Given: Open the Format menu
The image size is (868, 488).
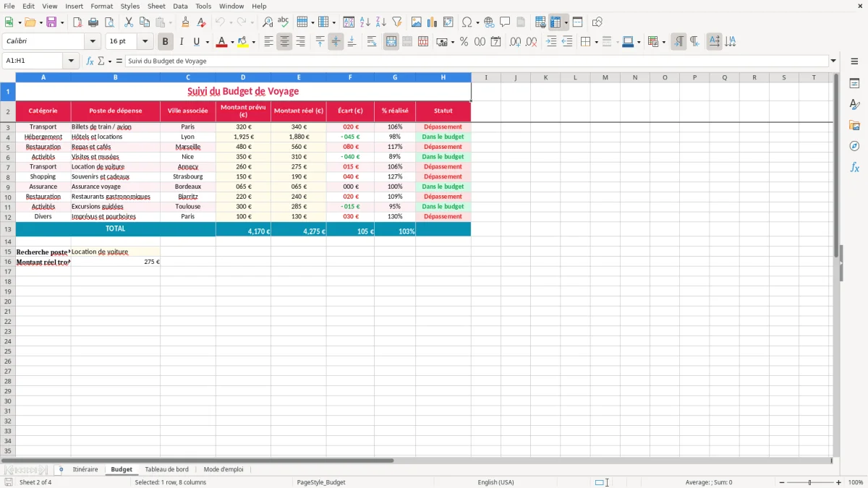Looking at the screenshot, I should (x=101, y=6).
